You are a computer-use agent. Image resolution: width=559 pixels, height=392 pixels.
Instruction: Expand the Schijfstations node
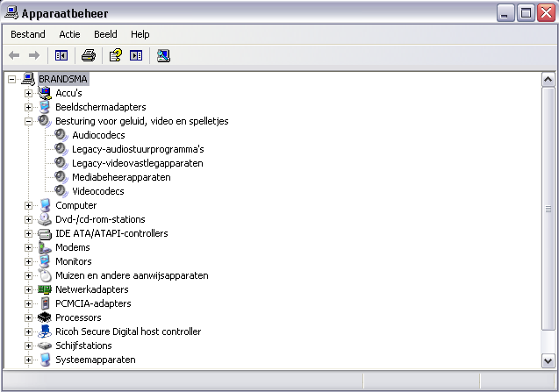point(28,346)
